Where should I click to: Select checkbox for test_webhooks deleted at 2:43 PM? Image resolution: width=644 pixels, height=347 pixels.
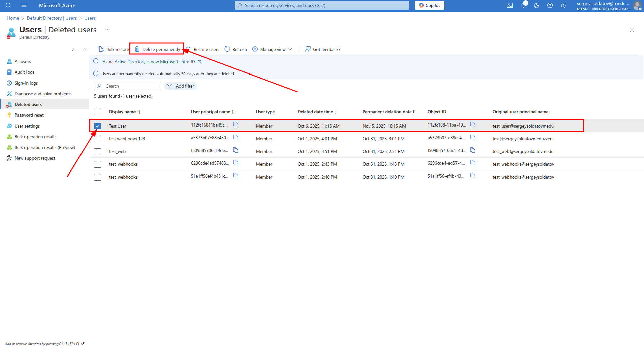[x=98, y=164]
